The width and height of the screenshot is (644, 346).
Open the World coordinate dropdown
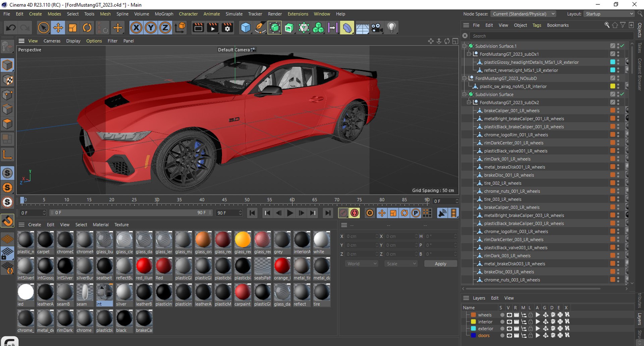[361, 264]
